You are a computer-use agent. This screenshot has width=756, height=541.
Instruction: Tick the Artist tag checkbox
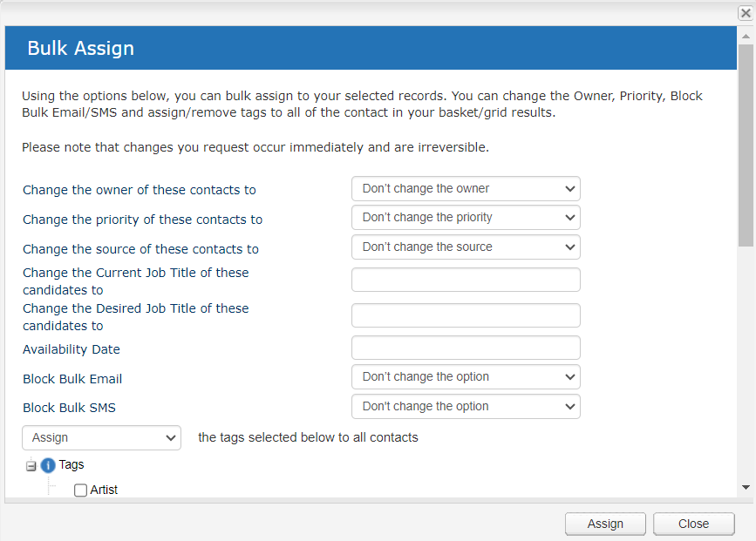pos(80,490)
